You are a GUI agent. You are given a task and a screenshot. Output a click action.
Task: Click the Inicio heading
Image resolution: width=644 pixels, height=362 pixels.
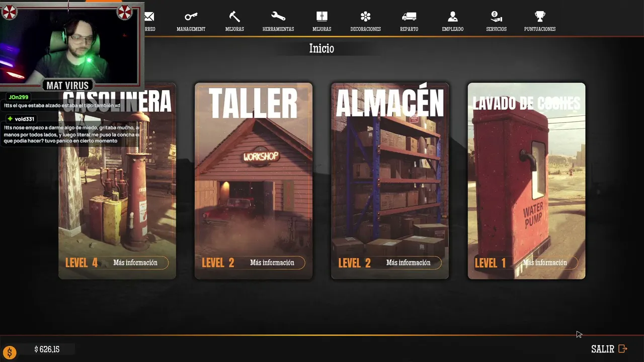pos(321,48)
